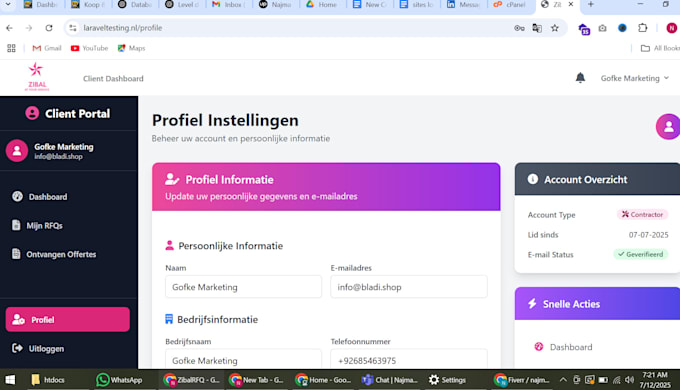Open the browser extensions puzzle icon
Viewport: 680px width, 390px height.
pos(643,28)
